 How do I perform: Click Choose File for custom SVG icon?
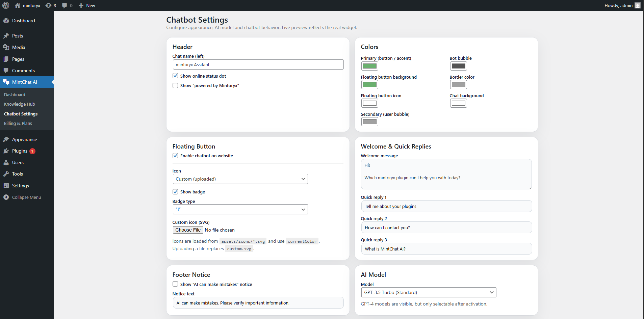(x=188, y=230)
